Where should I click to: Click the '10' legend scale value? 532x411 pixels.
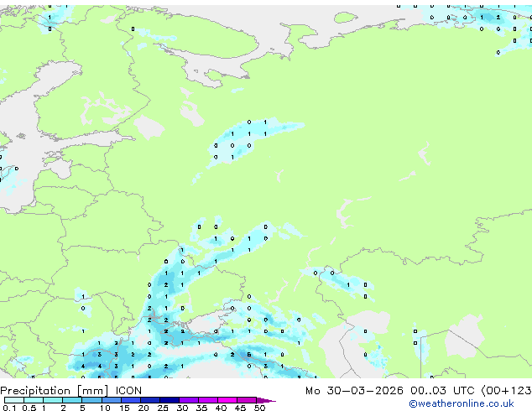105,408
